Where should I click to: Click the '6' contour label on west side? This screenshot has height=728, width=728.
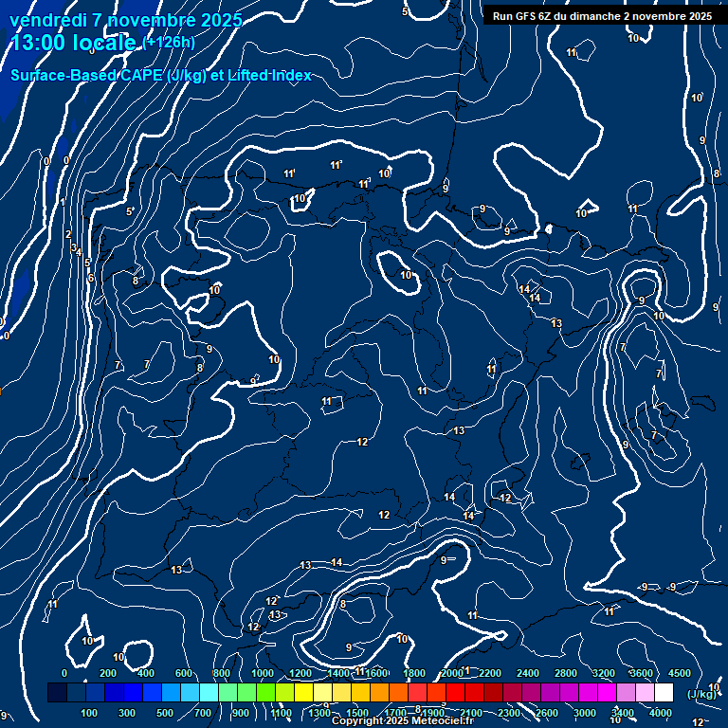tap(91, 278)
